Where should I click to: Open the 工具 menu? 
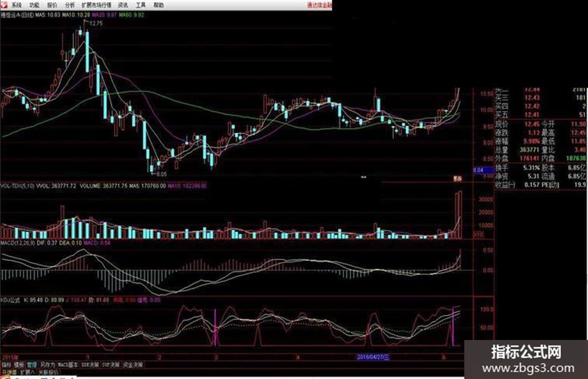141,5
